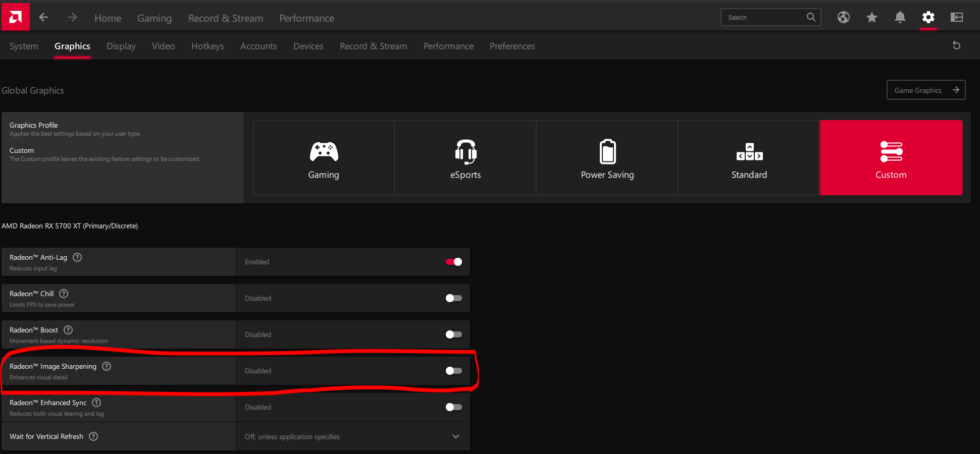Screen dimensions: 980x454
Task: Click Radeon Chill 'Disabled' status text
Action: (x=258, y=298)
